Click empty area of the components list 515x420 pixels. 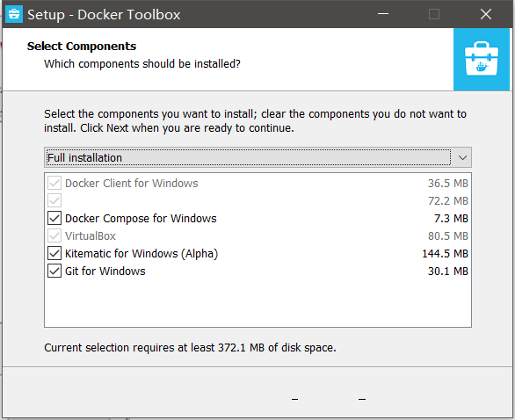257,302
